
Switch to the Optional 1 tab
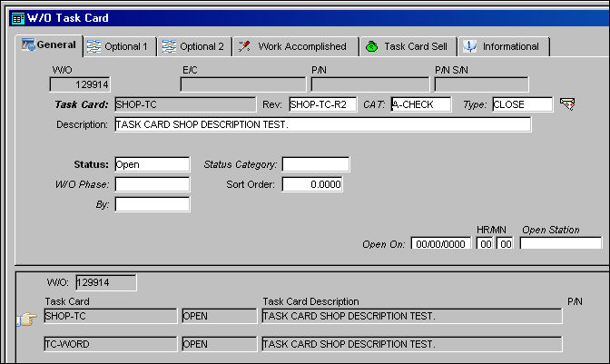tap(120, 46)
